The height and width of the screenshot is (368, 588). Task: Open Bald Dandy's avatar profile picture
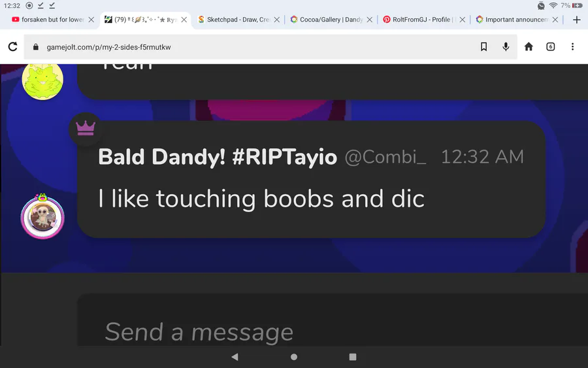click(42, 216)
